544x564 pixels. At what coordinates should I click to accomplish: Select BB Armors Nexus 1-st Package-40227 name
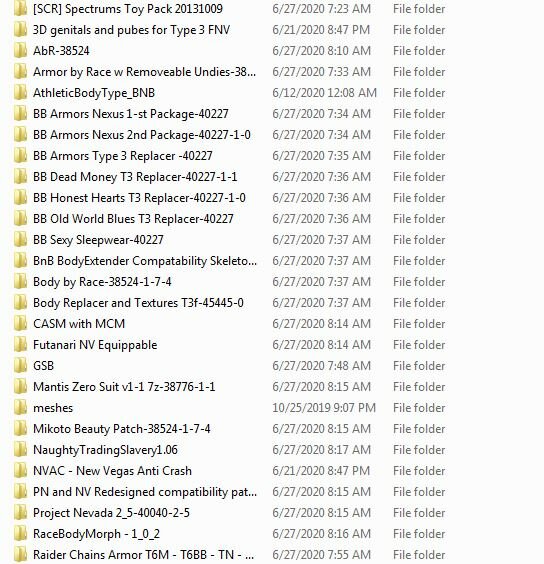(131, 114)
